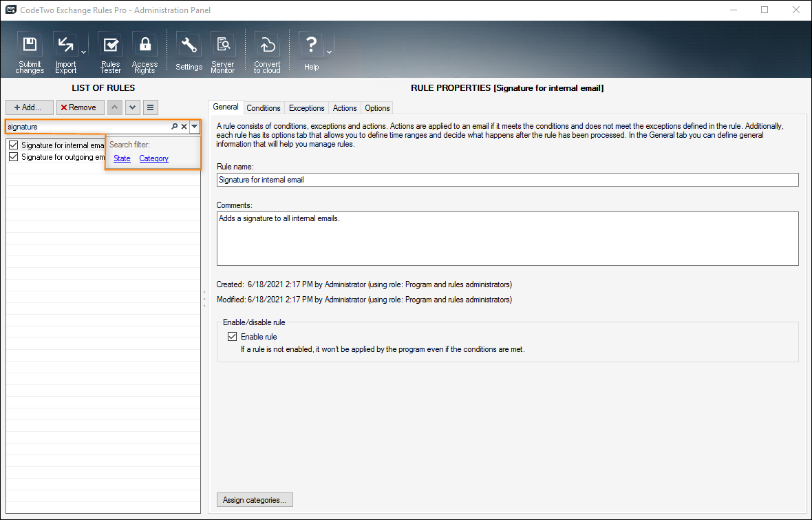Expand the Help dropdown arrow
Screen dimensions: 812x520
(x=329, y=52)
